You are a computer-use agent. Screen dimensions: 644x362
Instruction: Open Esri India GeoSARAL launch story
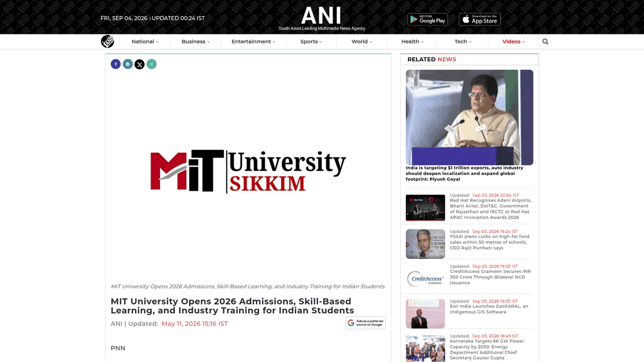point(489,309)
